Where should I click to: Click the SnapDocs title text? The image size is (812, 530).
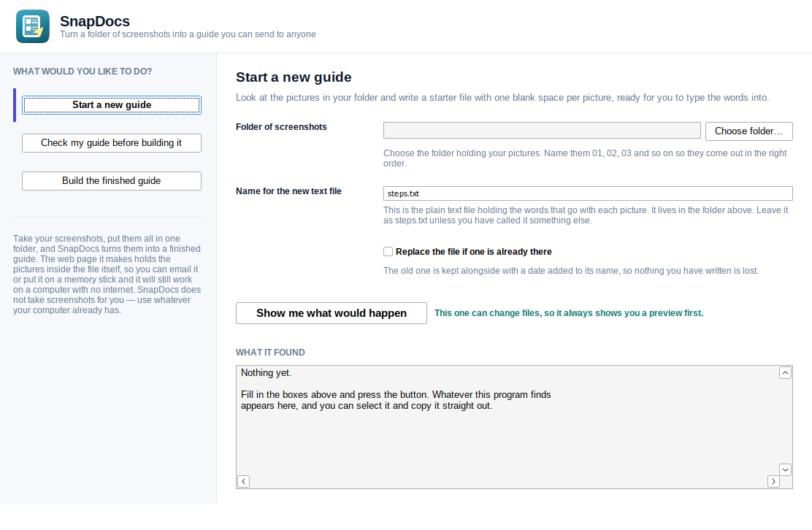(95, 21)
